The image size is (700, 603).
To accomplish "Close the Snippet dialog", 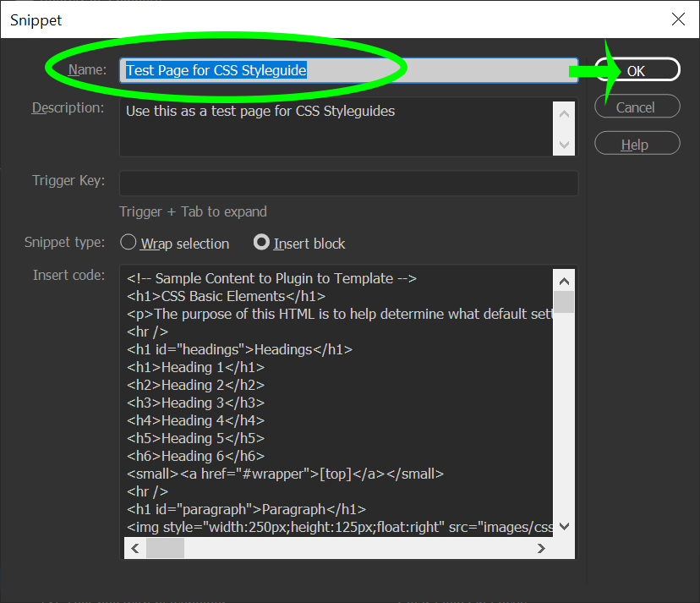I will coord(678,19).
